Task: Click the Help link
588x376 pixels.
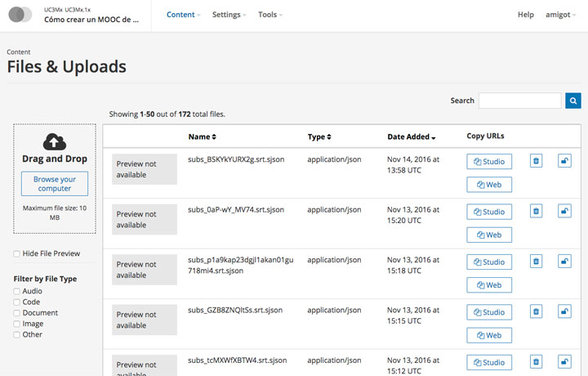Action: click(x=526, y=15)
